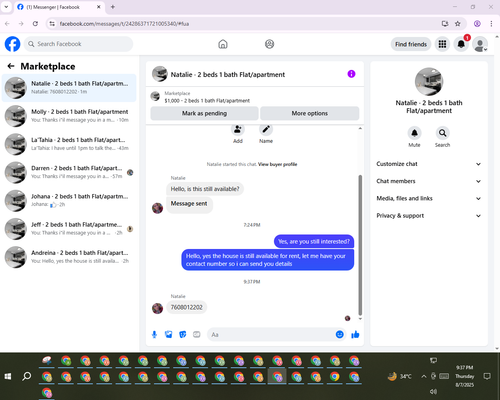Expand Chat members section
500x400 pixels.
coord(429,181)
